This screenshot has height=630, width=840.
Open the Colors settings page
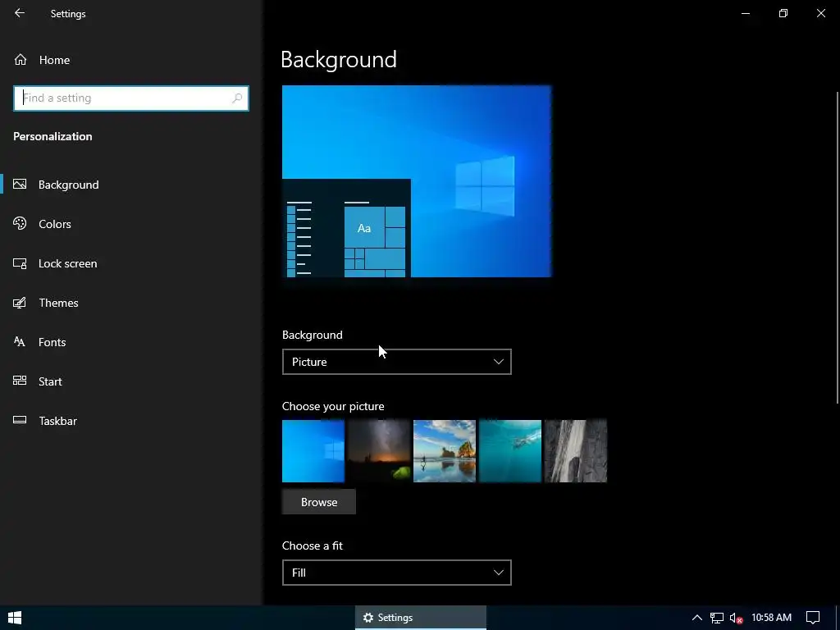pyautogui.click(x=55, y=224)
